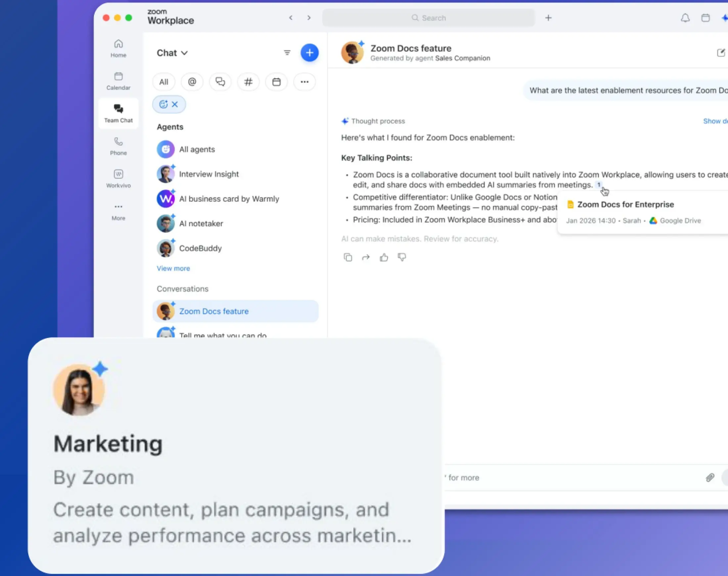Start a new chat with plus button

309,53
